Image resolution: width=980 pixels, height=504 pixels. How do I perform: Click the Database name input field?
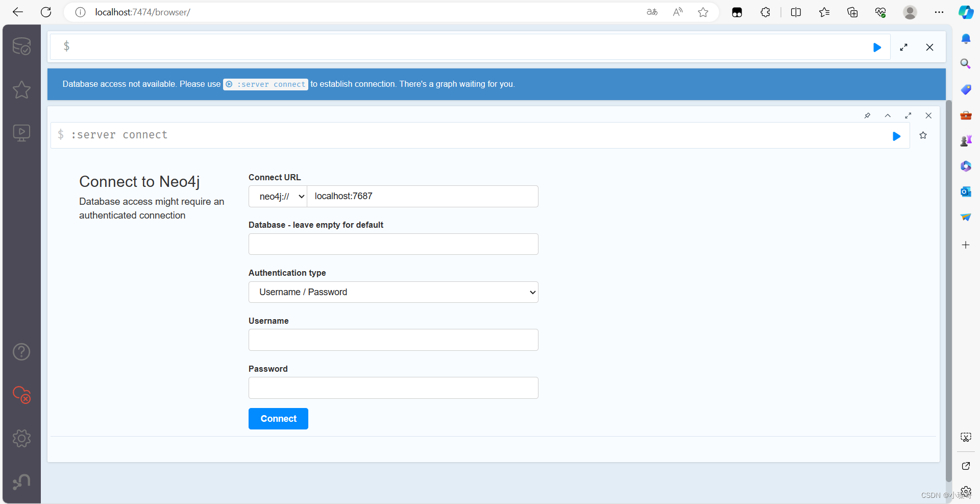394,244
